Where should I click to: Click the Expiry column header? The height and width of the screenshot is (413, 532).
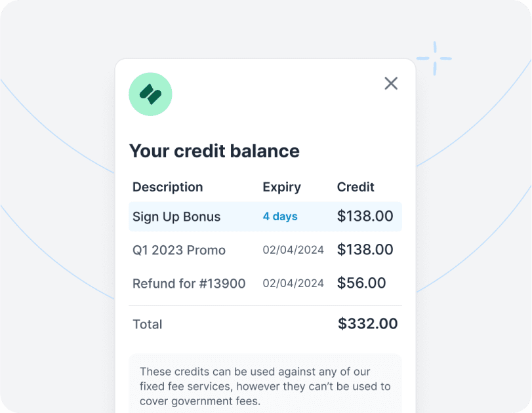click(x=281, y=187)
